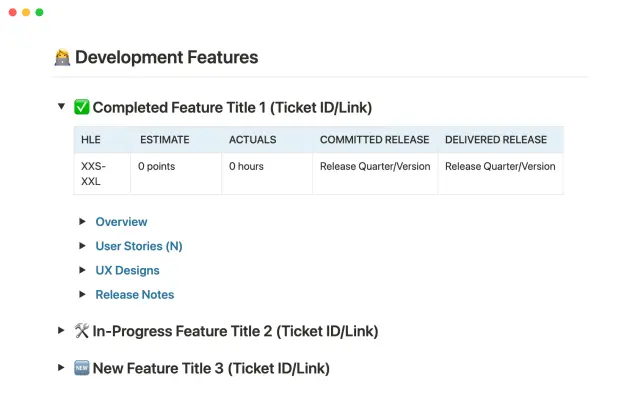Screen dimensions: 640x400
Task: Click the technologist emoji beside Development Features
Action: point(62,58)
